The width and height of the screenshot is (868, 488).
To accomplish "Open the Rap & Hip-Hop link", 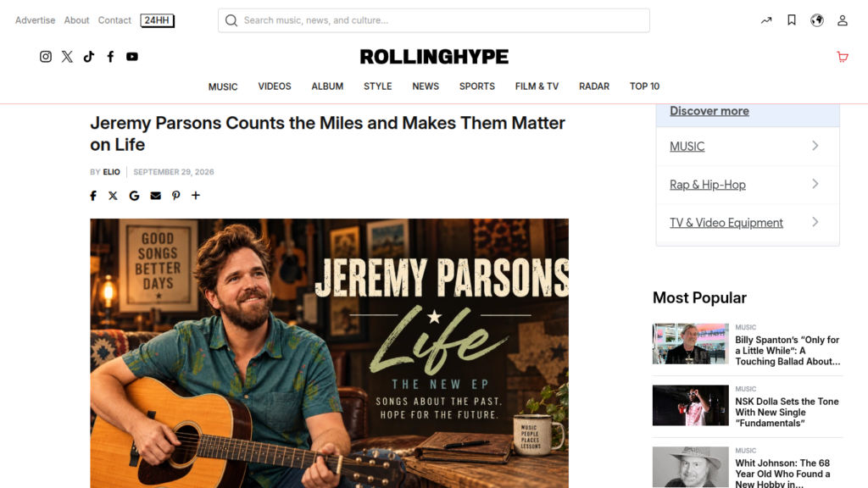I will pos(708,184).
